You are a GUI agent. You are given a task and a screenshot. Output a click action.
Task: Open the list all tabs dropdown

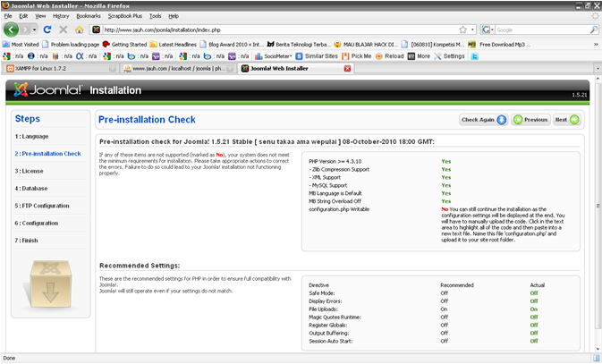click(x=598, y=68)
